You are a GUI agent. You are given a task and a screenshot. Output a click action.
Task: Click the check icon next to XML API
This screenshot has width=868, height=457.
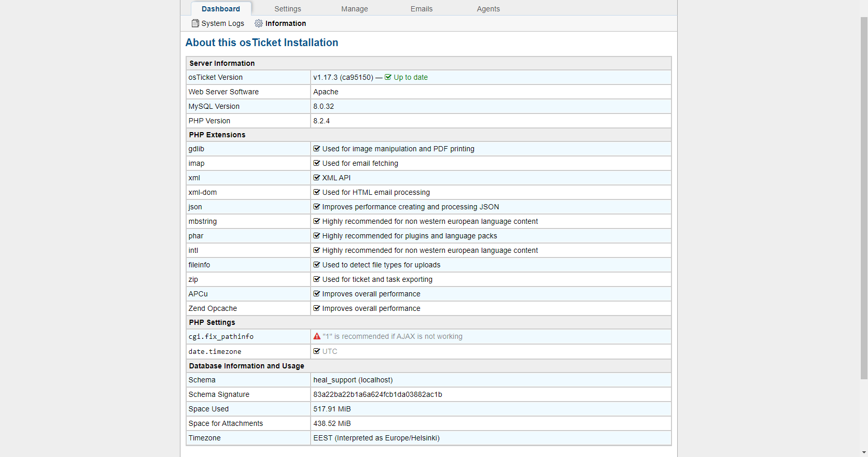(317, 178)
